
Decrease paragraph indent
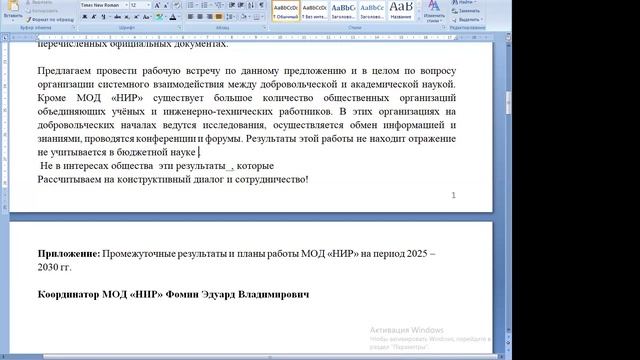click(x=232, y=5)
